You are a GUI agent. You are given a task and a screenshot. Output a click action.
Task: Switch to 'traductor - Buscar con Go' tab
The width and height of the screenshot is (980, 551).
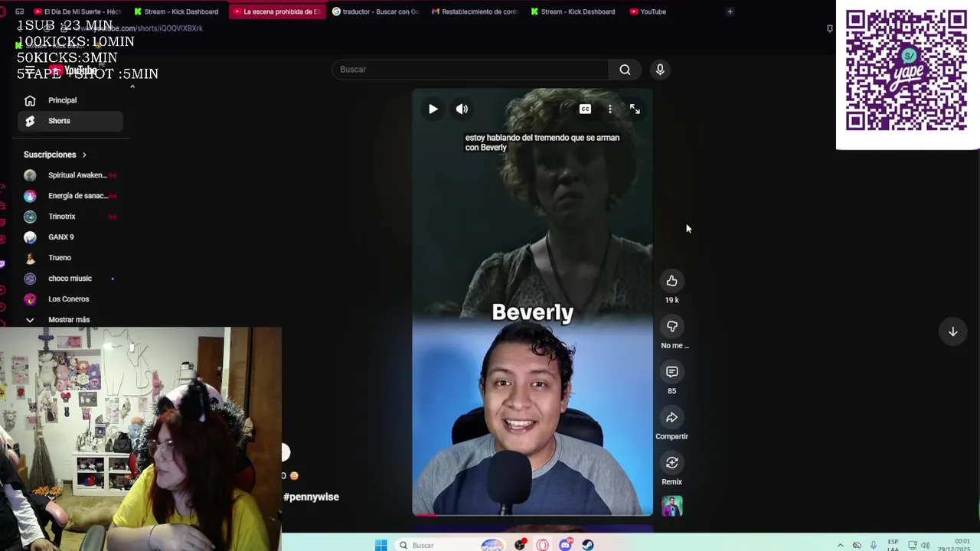(376, 11)
